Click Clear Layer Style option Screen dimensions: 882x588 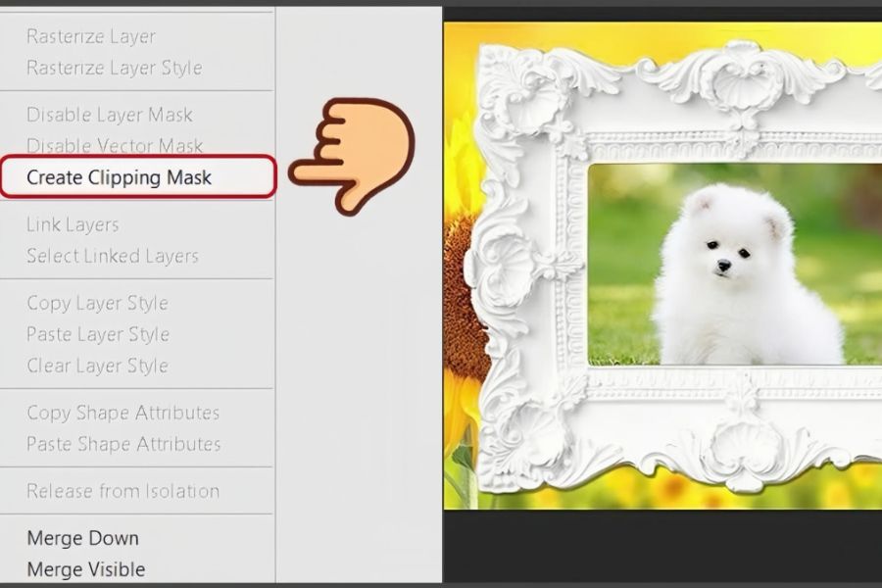(x=97, y=366)
